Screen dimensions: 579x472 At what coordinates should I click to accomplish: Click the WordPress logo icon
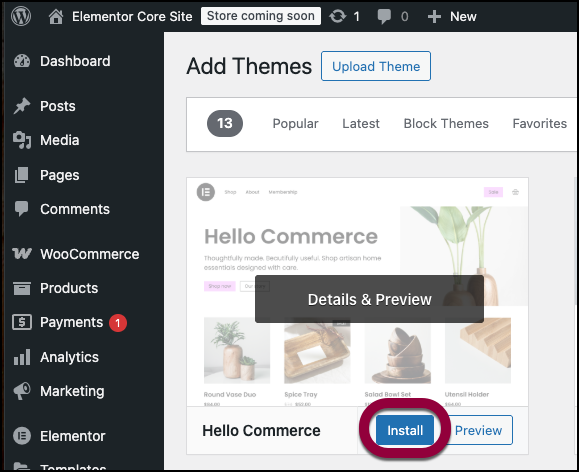pyautogui.click(x=21, y=16)
